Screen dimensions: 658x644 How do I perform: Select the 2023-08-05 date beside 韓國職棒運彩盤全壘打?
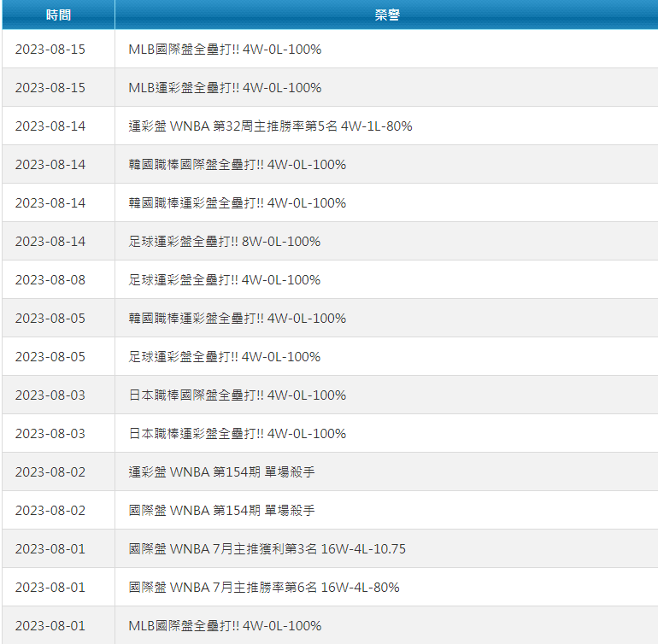pos(50,319)
